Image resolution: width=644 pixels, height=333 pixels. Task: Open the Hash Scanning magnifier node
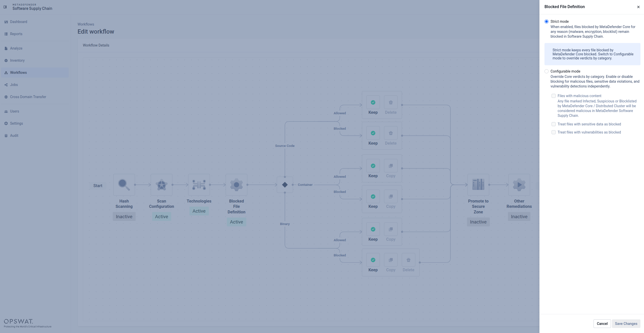coord(124,185)
